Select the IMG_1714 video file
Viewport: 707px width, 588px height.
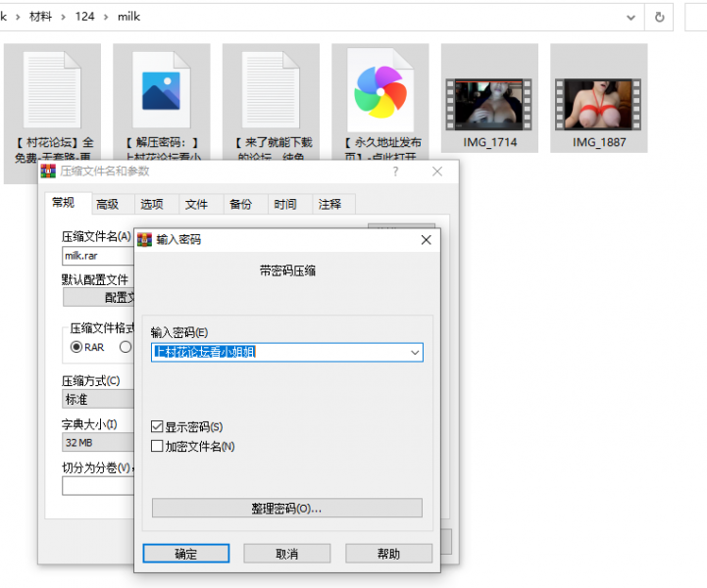tap(489, 98)
